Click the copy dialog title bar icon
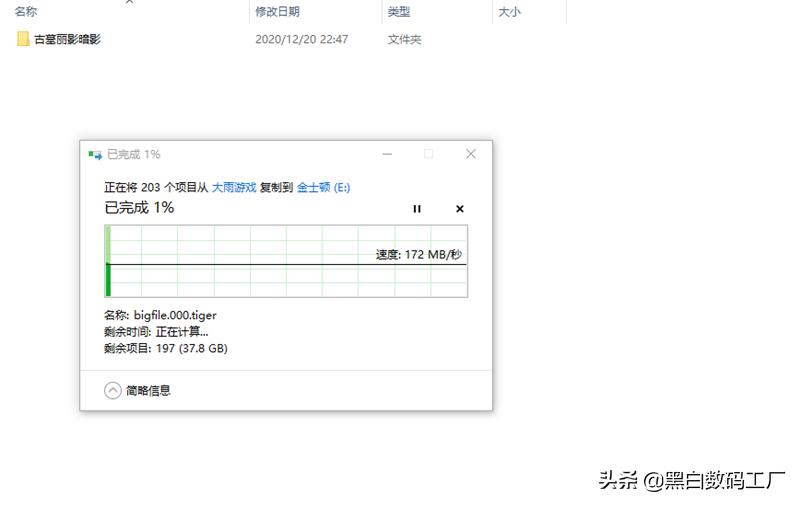Viewport: 800px width, 505px height. pos(95,155)
